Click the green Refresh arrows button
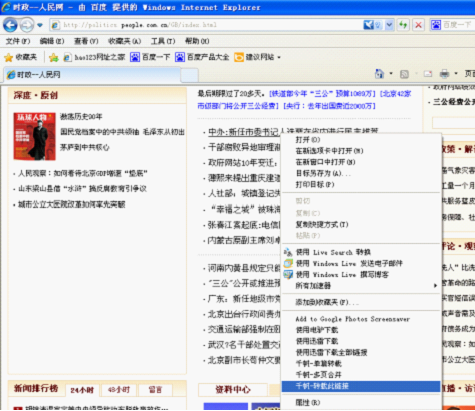The image size is (475, 411). [x=403, y=25]
